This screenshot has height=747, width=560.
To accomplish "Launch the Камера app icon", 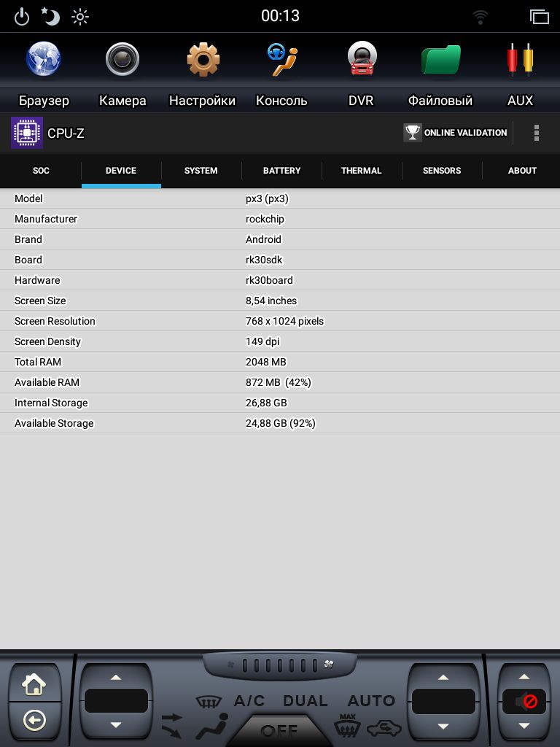I will [122, 60].
